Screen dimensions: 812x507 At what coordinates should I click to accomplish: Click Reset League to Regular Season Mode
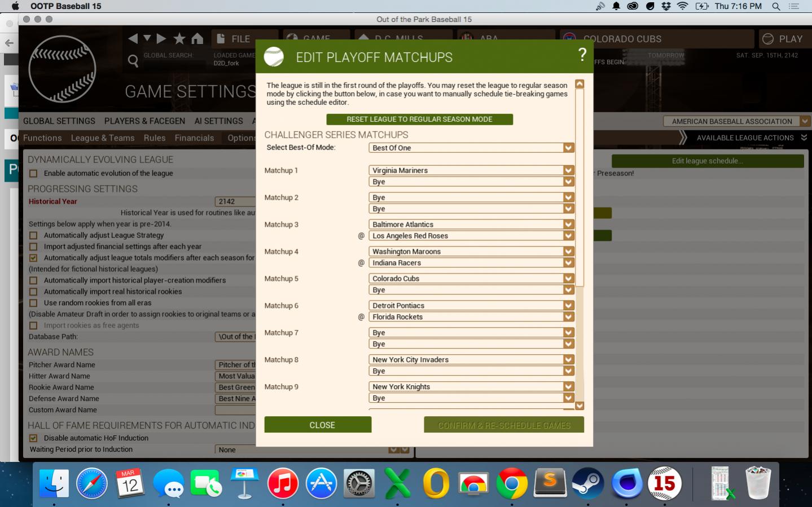click(x=419, y=120)
